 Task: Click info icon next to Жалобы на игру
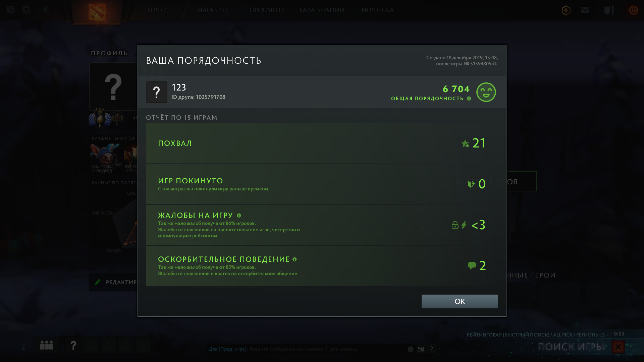click(239, 216)
